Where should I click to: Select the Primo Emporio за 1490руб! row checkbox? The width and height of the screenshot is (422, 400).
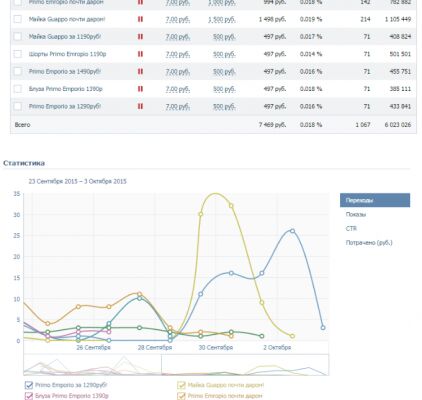[18, 71]
